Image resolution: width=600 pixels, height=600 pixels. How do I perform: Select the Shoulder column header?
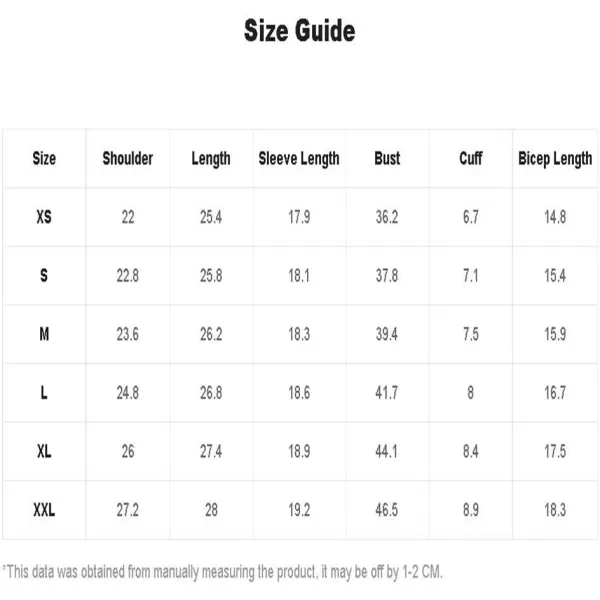click(128, 158)
